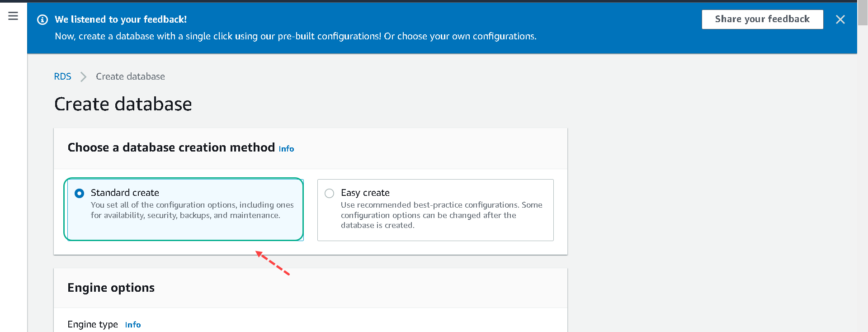The image size is (868, 332).
Task: Open Info link beside creation method heading
Action: [x=286, y=149]
